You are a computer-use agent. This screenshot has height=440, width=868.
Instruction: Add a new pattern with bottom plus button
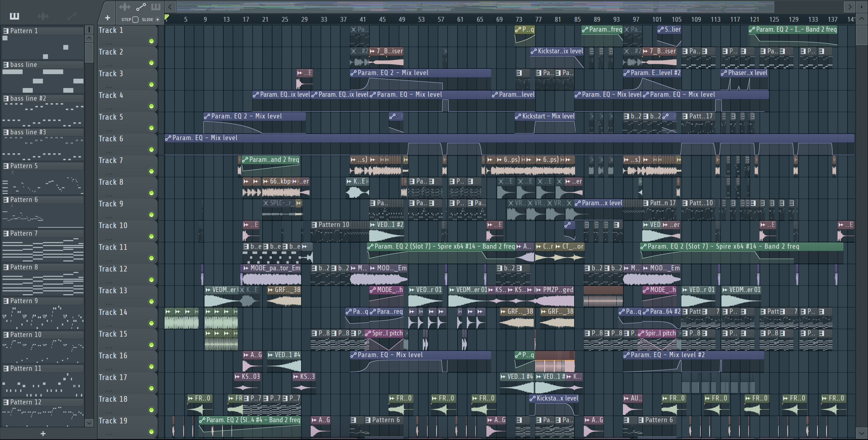coord(43,434)
